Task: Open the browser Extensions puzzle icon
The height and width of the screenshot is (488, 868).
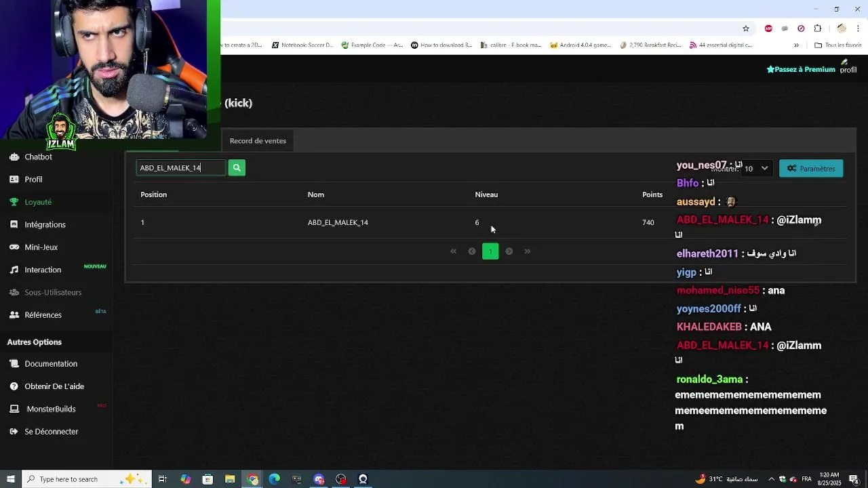Action: 817,28
